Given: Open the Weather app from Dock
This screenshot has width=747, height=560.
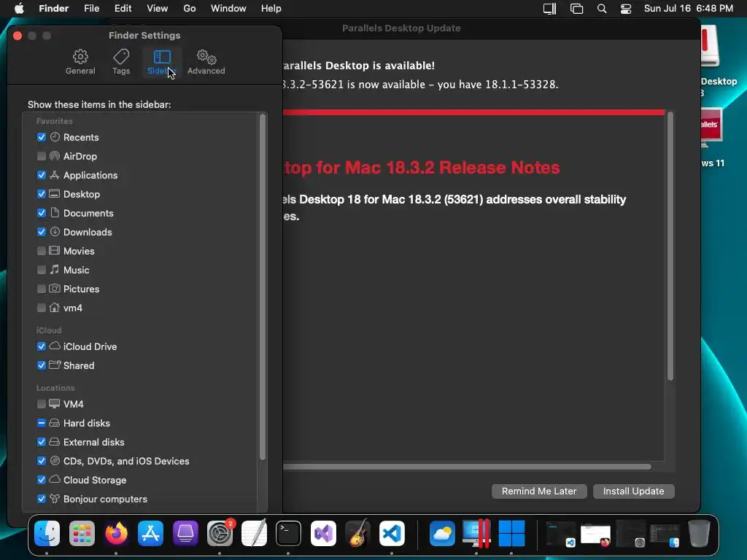Looking at the screenshot, I should tap(442, 533).
